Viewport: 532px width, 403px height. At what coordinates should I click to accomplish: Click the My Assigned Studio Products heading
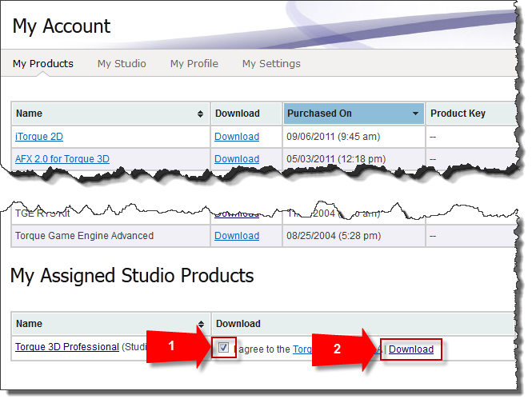(132, 275)
